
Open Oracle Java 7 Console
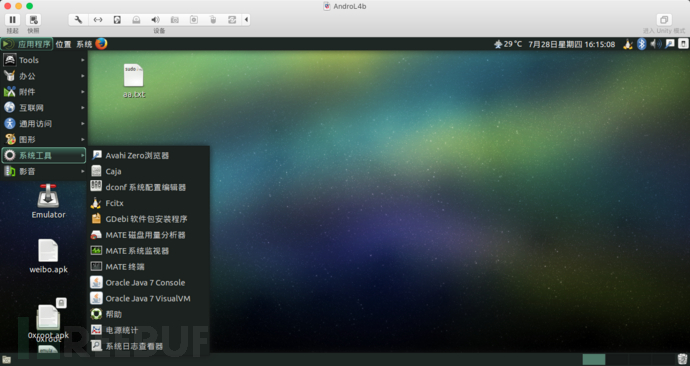[x=149, y=282]
